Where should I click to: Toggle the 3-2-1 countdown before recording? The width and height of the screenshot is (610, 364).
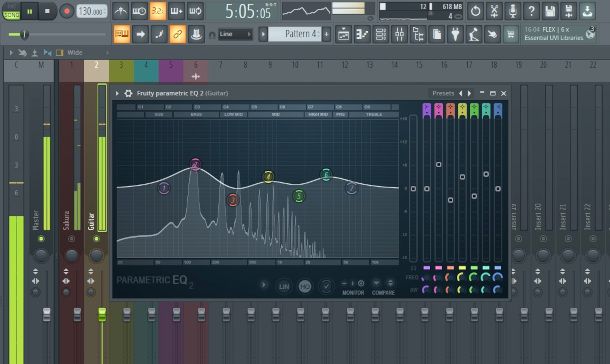click(x=158, y=11)
